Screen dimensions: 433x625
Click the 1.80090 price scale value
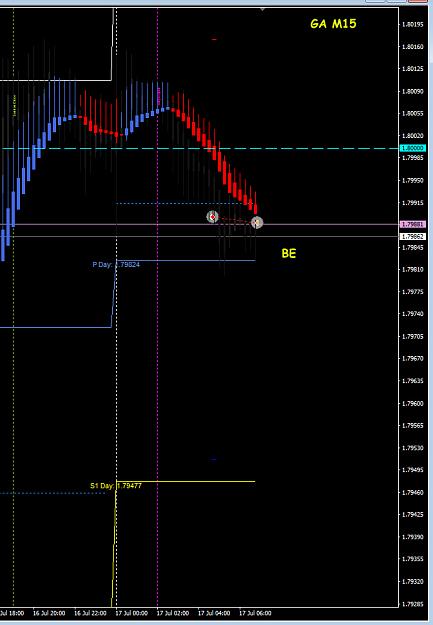[413, 91]
